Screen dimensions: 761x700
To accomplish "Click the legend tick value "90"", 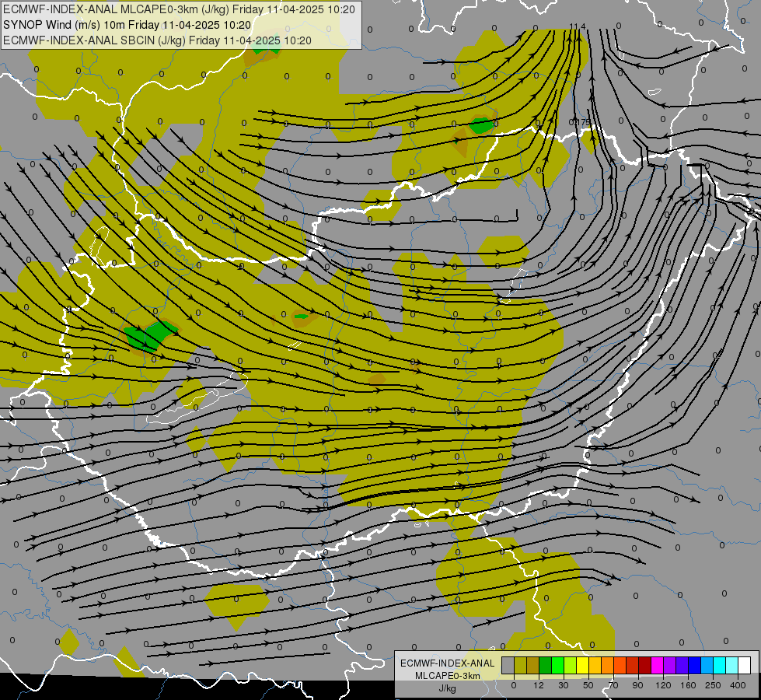I will 637,685.
